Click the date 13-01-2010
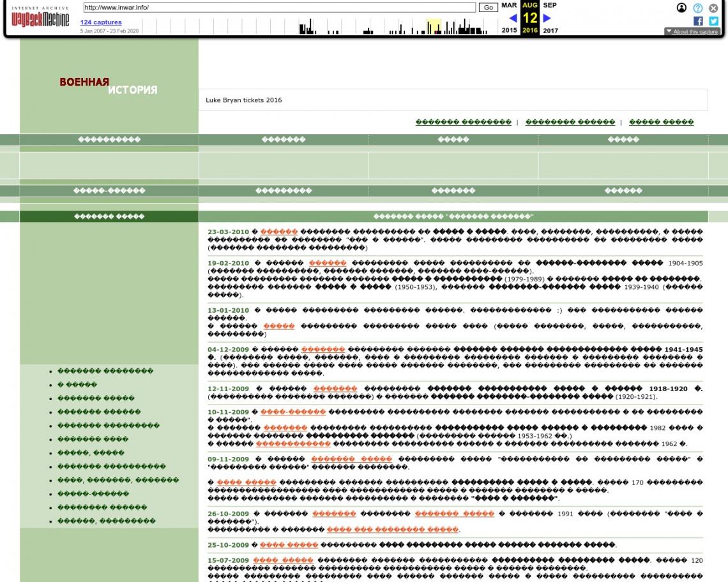 point(228,311)
